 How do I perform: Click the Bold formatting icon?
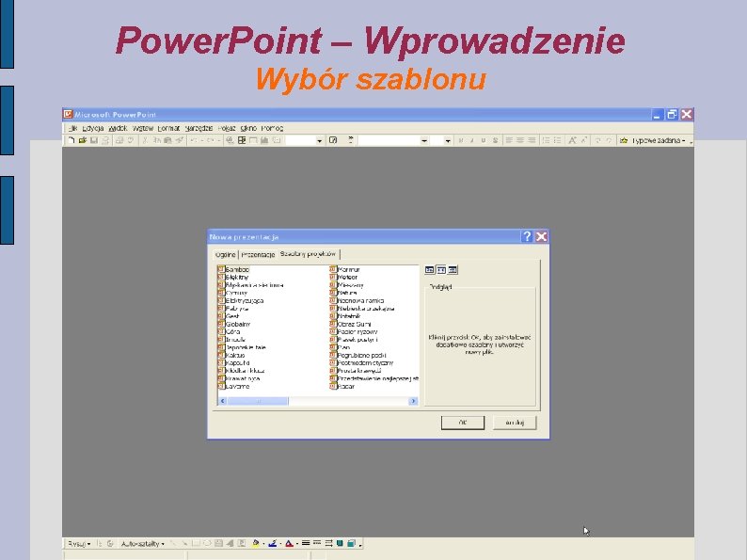461,140
